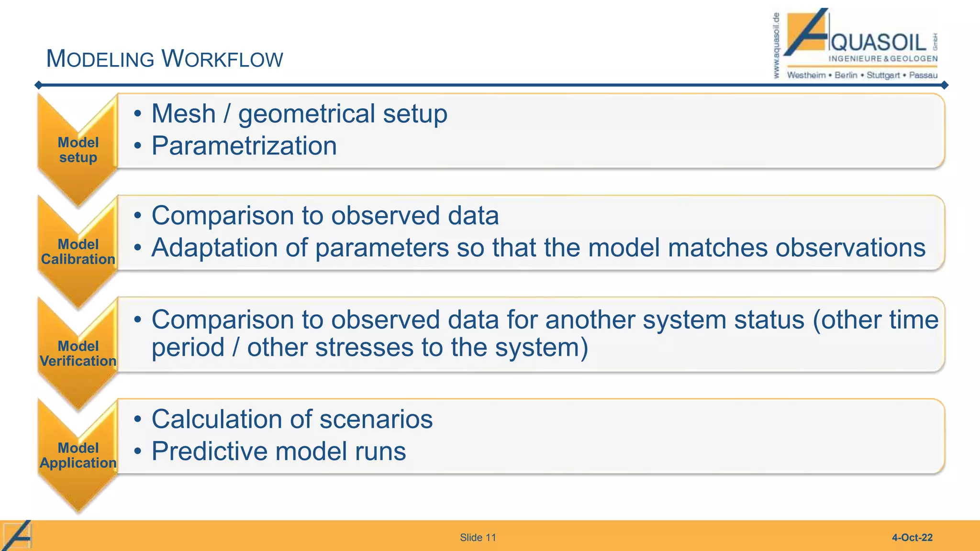Click the www.aquasoil.de vertical link text
The image size is (980, 551).
(776, 45)
